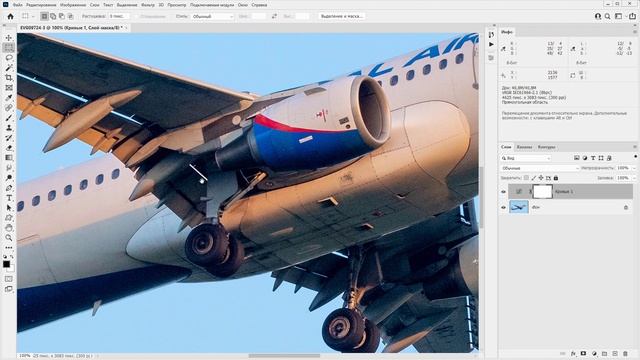640x360 pixels.
Task: Open the Info panel menu
Action: [635, 32]
